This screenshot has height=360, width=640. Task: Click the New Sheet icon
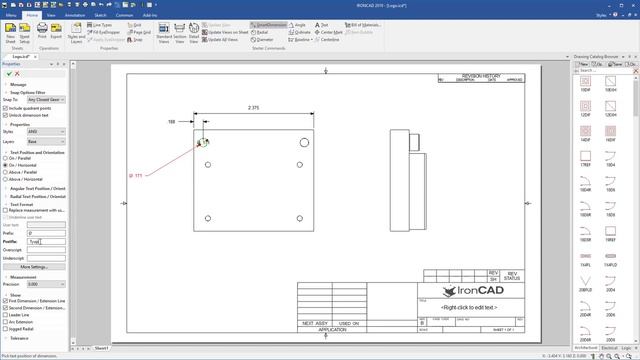click(11, 33)
